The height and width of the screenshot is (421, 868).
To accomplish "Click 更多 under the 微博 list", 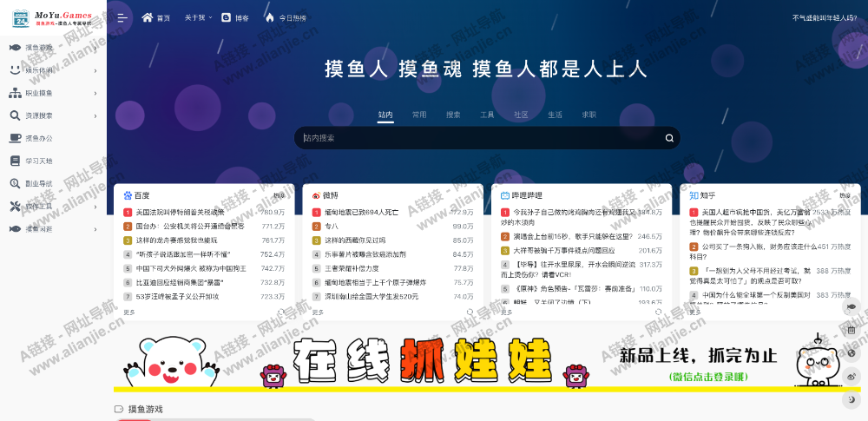I will (318, 312).
